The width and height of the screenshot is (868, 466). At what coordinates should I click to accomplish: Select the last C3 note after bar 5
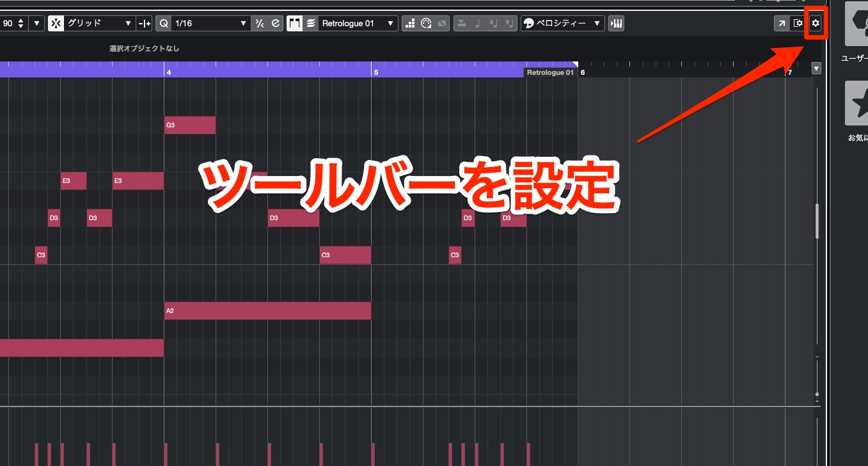pos(455,255)
